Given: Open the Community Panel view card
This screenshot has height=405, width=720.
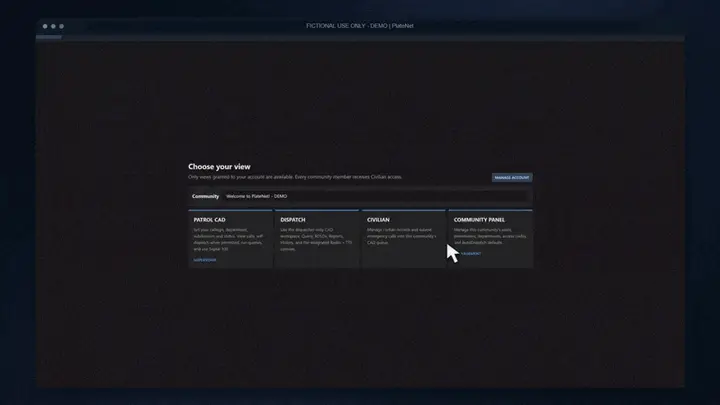Looking at the screenshot, I should coord(491,239).
